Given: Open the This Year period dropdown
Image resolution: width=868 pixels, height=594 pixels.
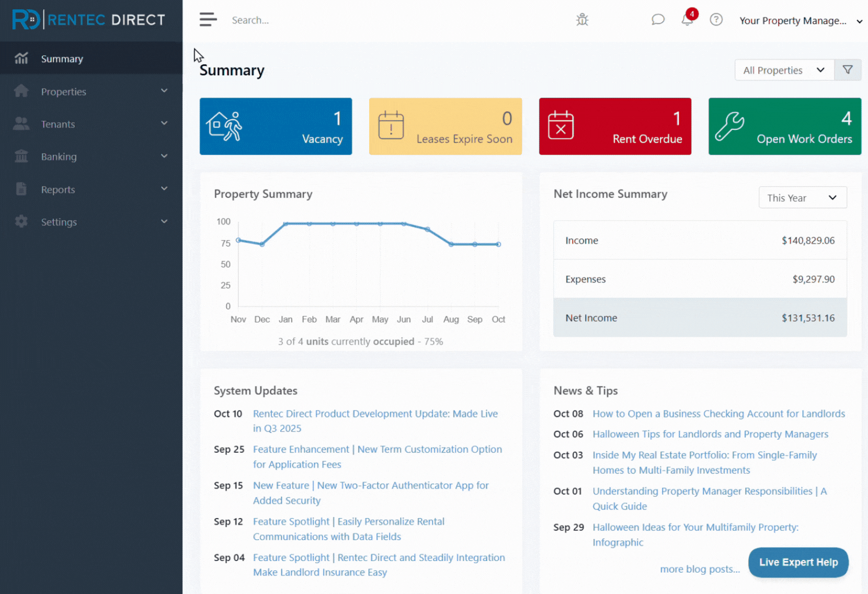Looking at the screenshot, I should coord(803,198).
